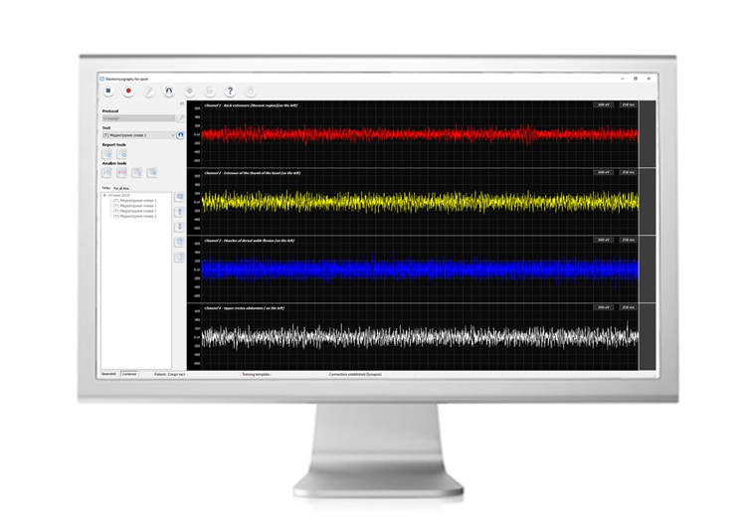Image resolution: width=756 pixels, height=532 pixels.
Task: Click the blue icon beside the Test dropdown
Action: [181, 134]
